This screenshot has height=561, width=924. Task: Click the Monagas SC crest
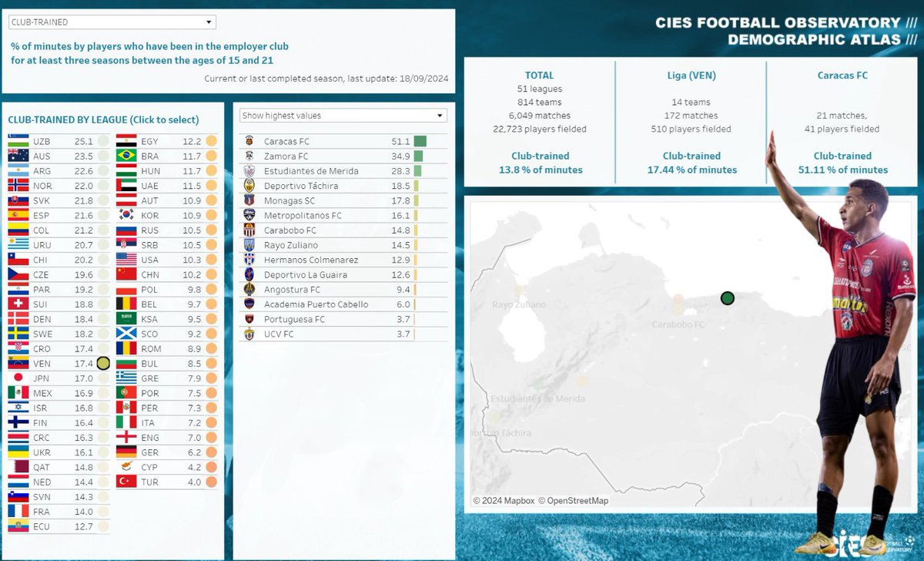[249, 200]
